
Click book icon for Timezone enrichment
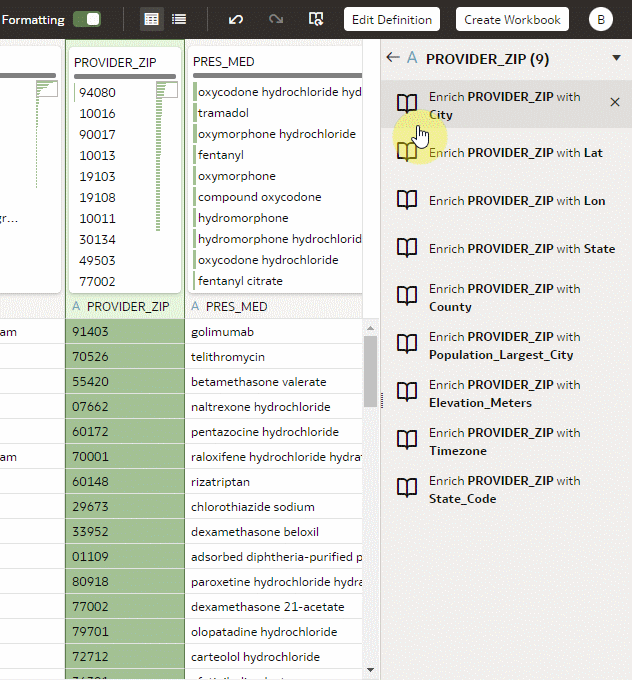[407, 441]
